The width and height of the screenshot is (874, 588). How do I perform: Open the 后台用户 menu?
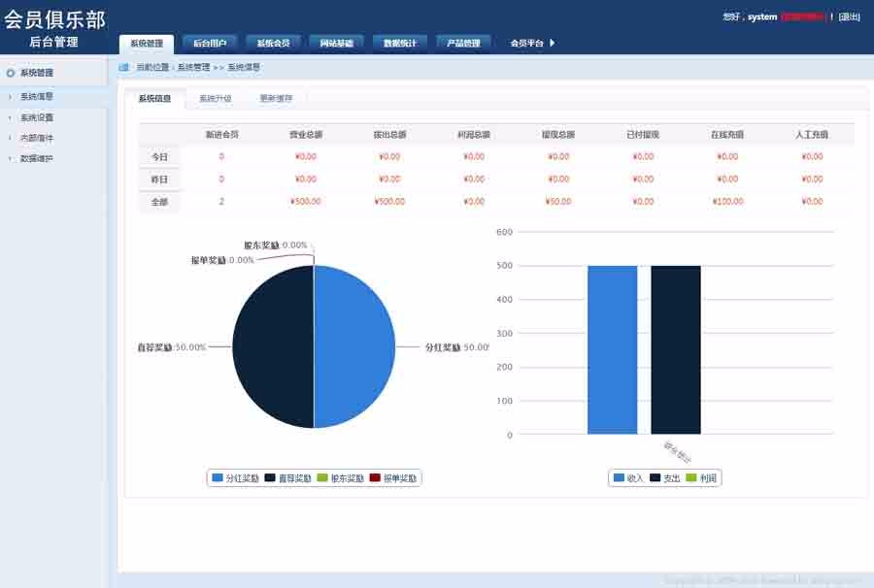pos(209,42)
